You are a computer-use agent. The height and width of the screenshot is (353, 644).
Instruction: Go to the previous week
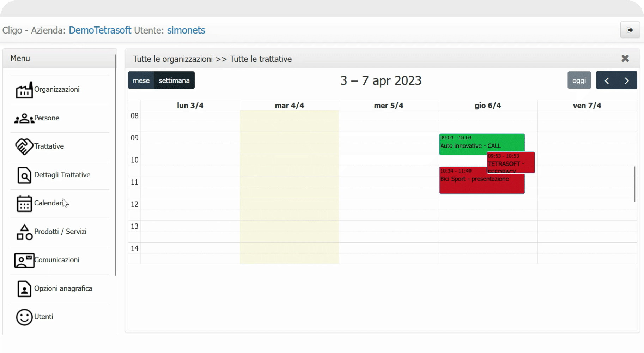point(607,80)
